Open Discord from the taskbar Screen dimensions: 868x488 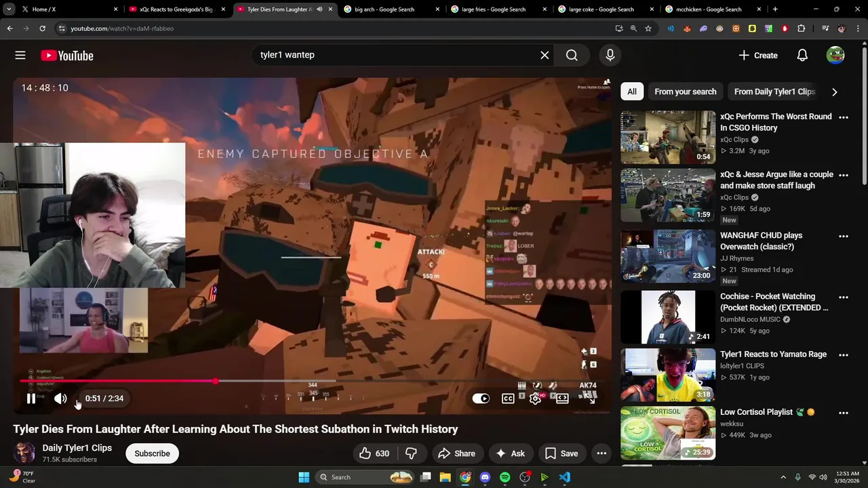click(485, 477)
